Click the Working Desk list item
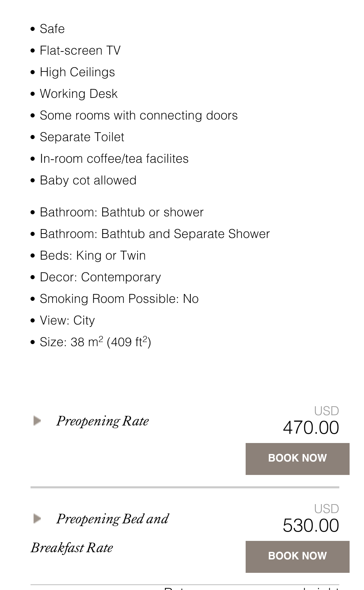Image resolution: width=364 pixels, height=590 pixels. (x=79, y=94)
